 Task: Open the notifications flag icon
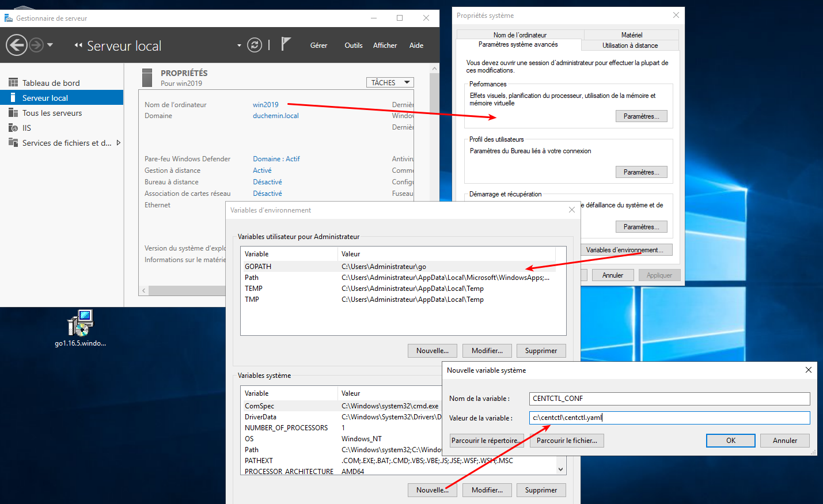click(286, 44)
